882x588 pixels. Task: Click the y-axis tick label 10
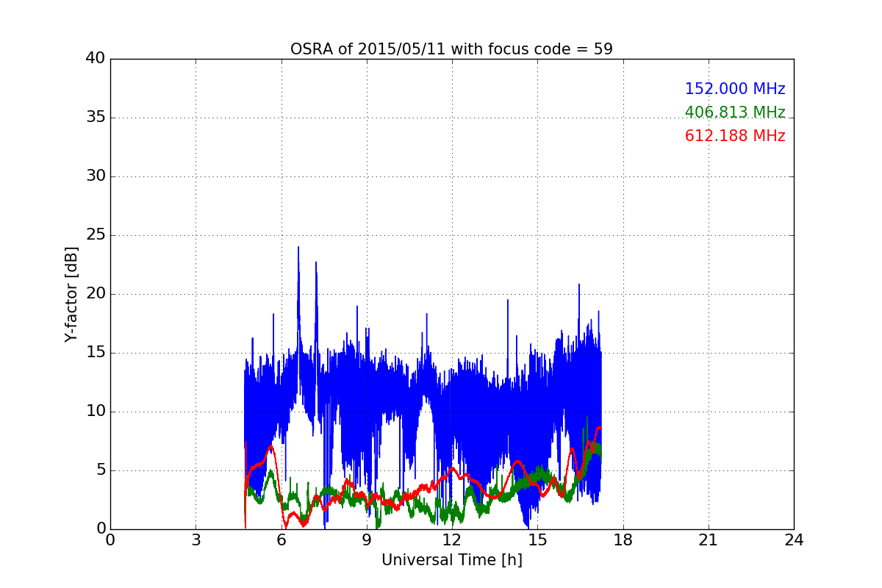96,412
